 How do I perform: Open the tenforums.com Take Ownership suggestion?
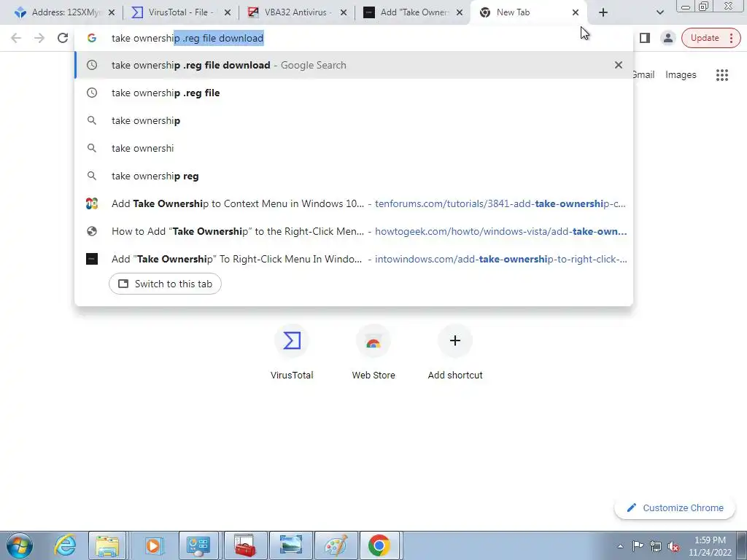coord(354,204)
